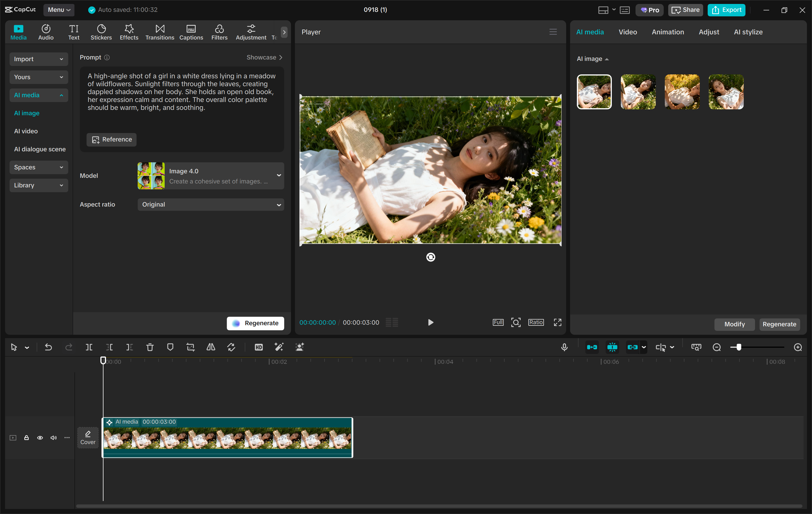Open the Image 4.0 model dropdown
812x514 pixels.
point(211,176)
